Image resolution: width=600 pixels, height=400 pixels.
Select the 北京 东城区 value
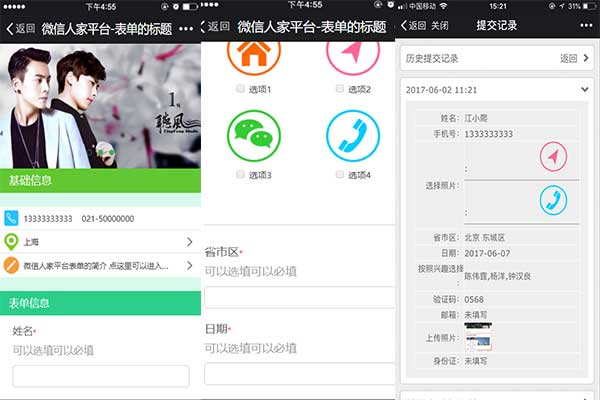[x=484, y=238]
